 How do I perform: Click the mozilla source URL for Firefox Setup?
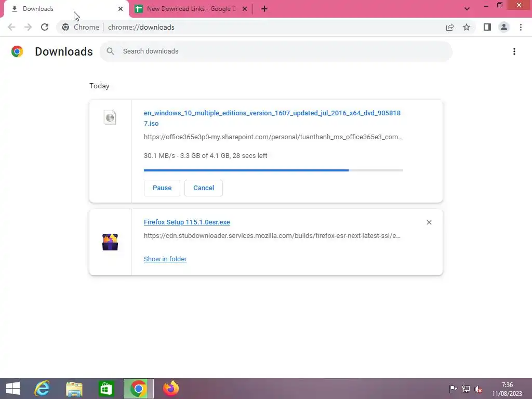(x=272, y=236)
